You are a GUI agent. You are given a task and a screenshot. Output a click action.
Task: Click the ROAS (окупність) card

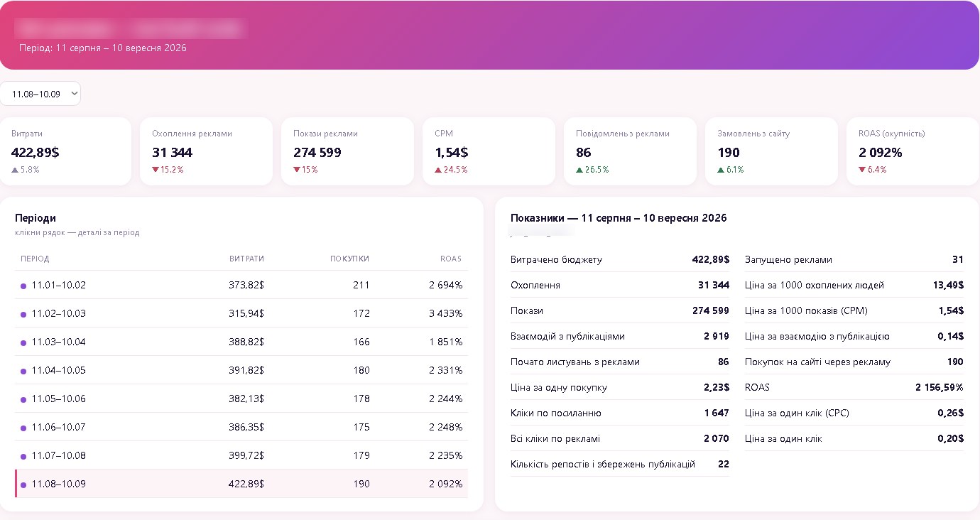[x=913, y=151]
